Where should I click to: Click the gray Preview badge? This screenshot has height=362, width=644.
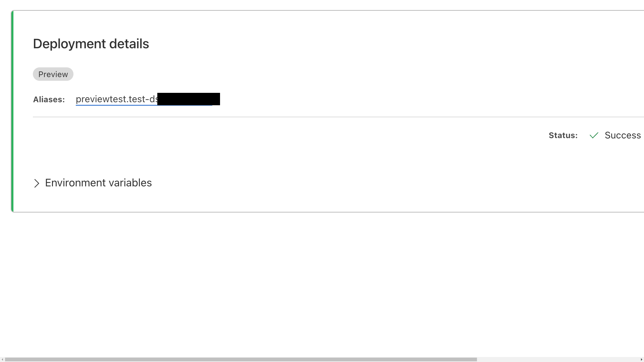point(53,74)
